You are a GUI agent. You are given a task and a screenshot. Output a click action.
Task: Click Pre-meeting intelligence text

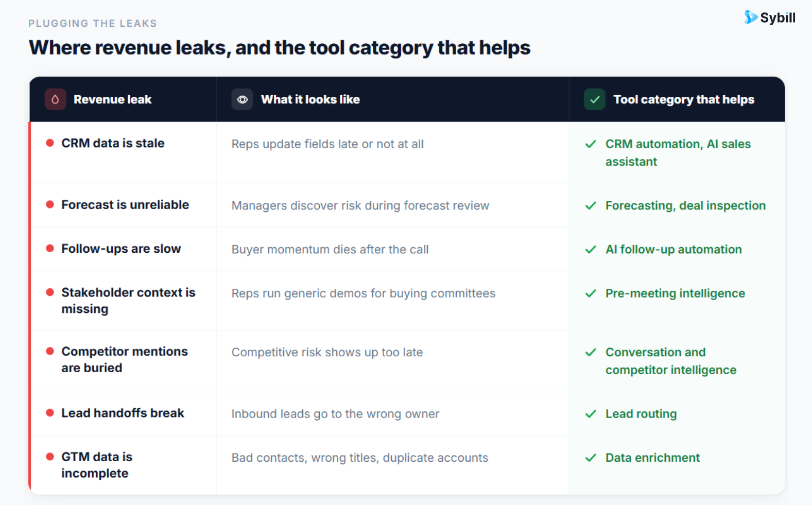tap(675, 293)
